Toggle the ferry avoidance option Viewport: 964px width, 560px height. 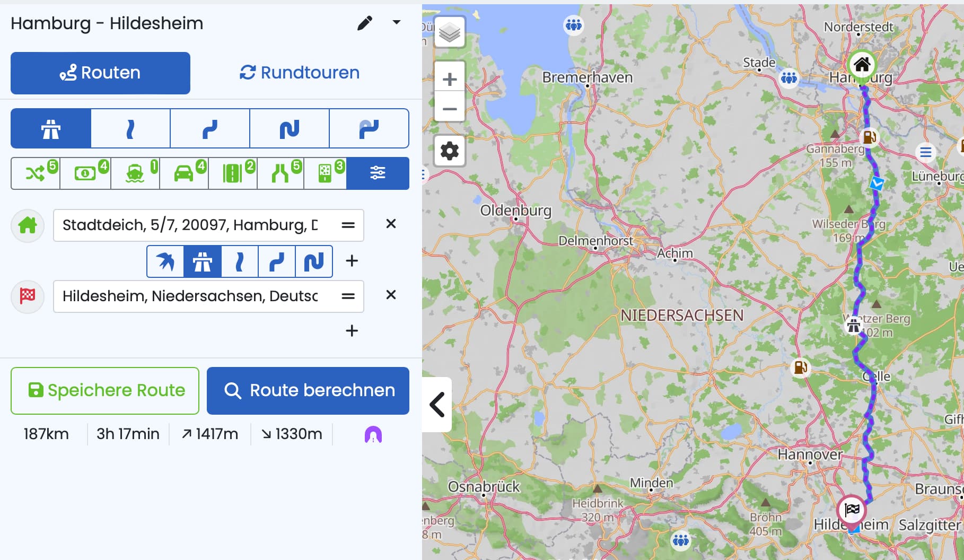pos(135,173)
